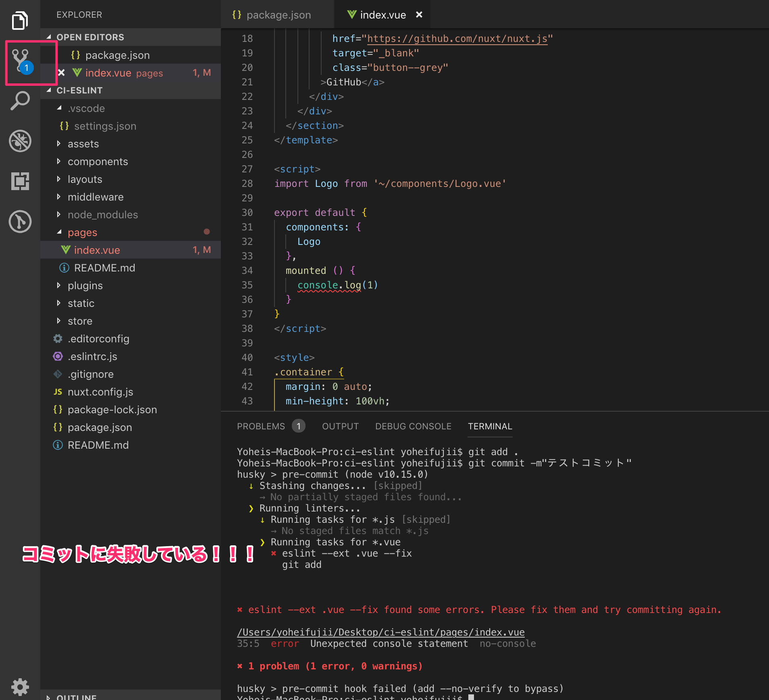This screenshot has height=700, width=769.
Task: Click braces icon beside settings.json
Action: pyautogui.click(x=64, y=126)
